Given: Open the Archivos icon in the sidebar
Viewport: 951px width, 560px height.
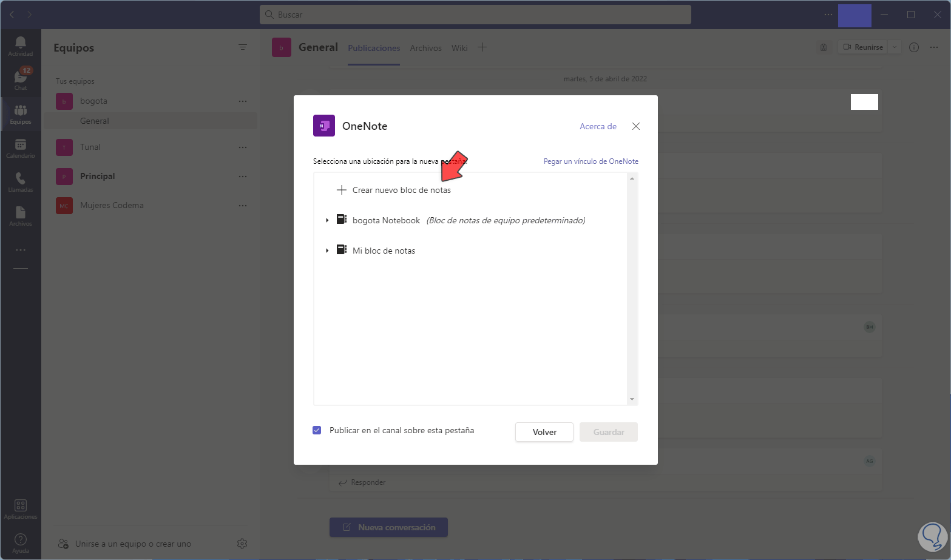Looking at the screenshot, I should [21, 215].
